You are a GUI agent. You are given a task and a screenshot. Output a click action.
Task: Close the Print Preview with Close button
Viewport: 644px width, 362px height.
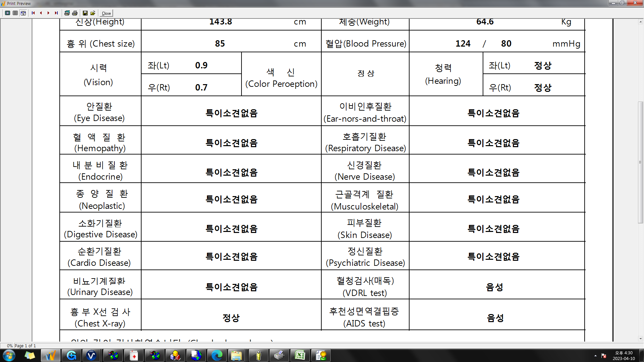(106, 13)
